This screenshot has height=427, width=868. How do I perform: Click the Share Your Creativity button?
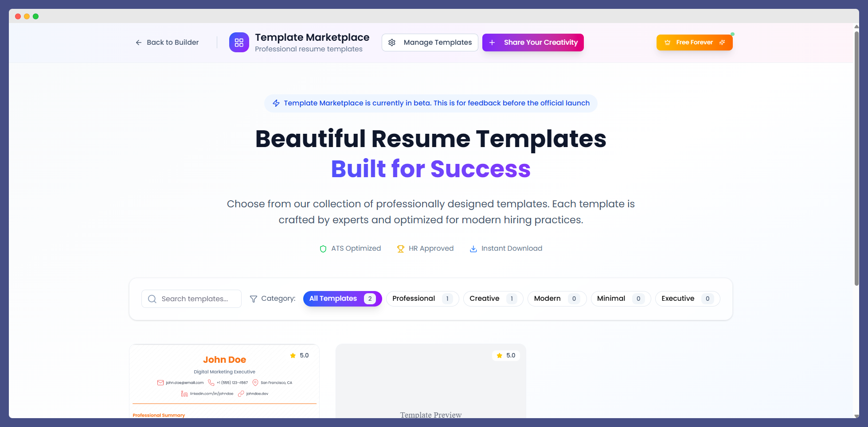[x=533, y=42]
